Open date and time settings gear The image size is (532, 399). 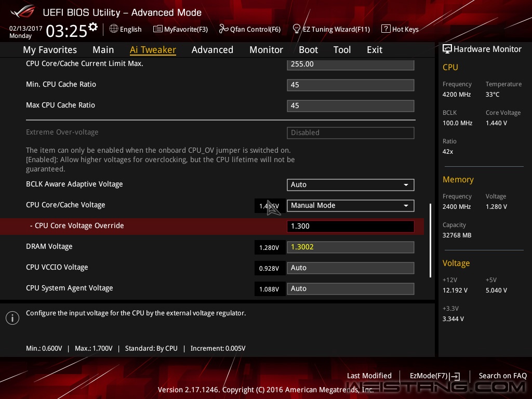[x=93, y=26]
